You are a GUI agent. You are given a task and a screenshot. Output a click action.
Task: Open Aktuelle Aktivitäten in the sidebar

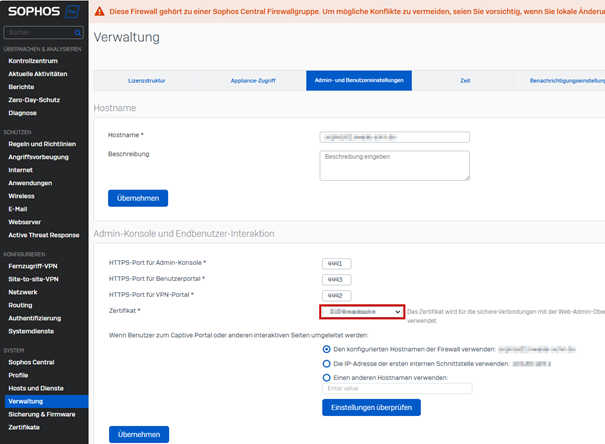pos(38,74)
